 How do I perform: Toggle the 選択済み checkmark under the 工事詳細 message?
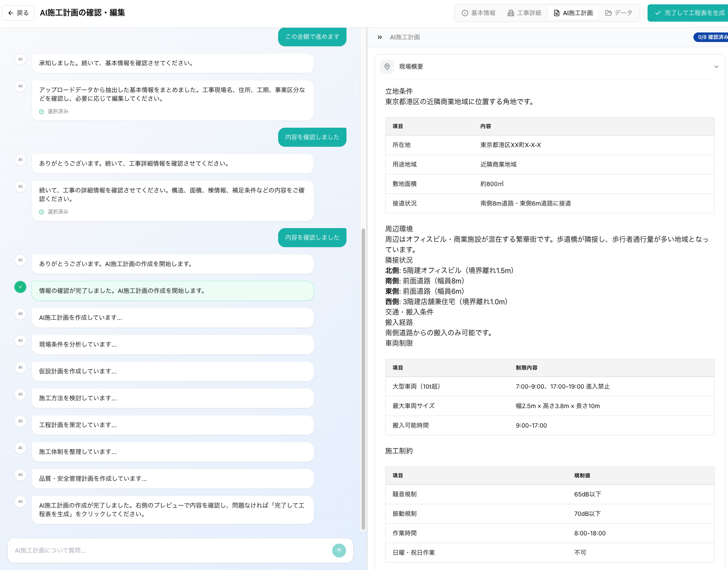click(42, 212)
